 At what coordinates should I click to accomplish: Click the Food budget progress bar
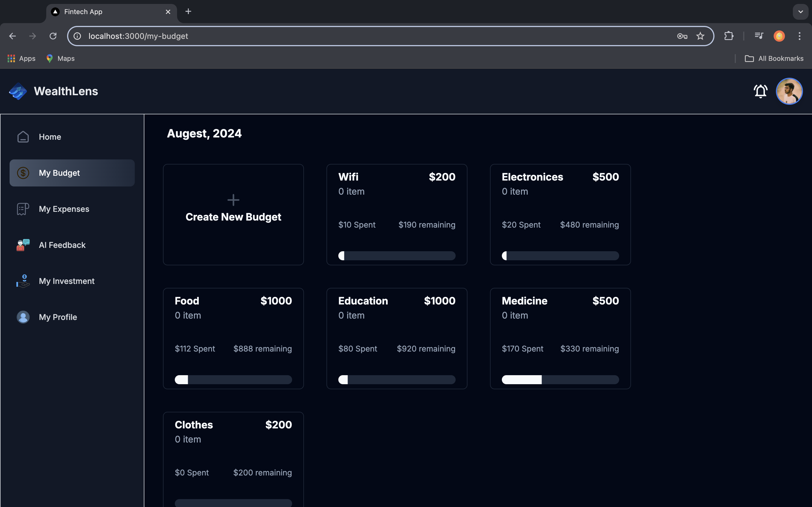coord(233,380)
